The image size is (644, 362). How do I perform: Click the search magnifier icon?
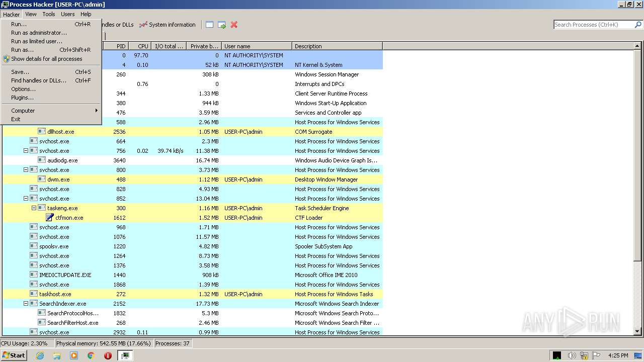click(638, 25)
